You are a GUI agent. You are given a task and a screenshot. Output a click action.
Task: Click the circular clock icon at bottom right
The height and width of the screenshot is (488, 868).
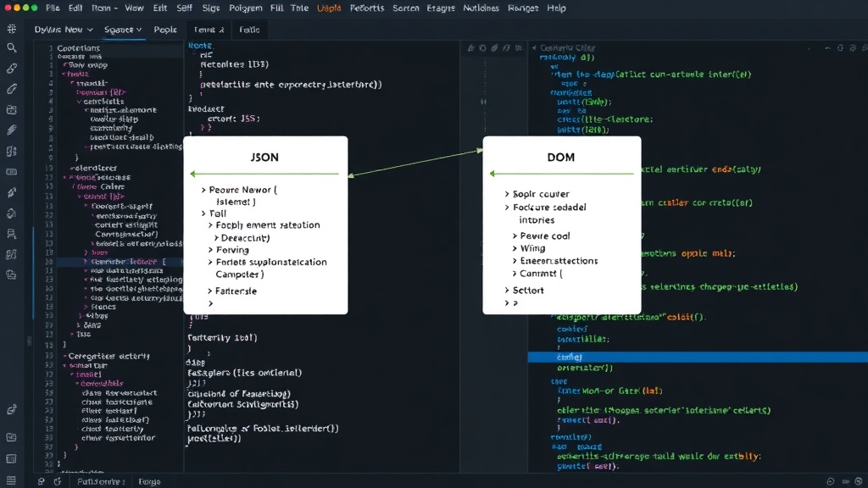tap(831, 481)
